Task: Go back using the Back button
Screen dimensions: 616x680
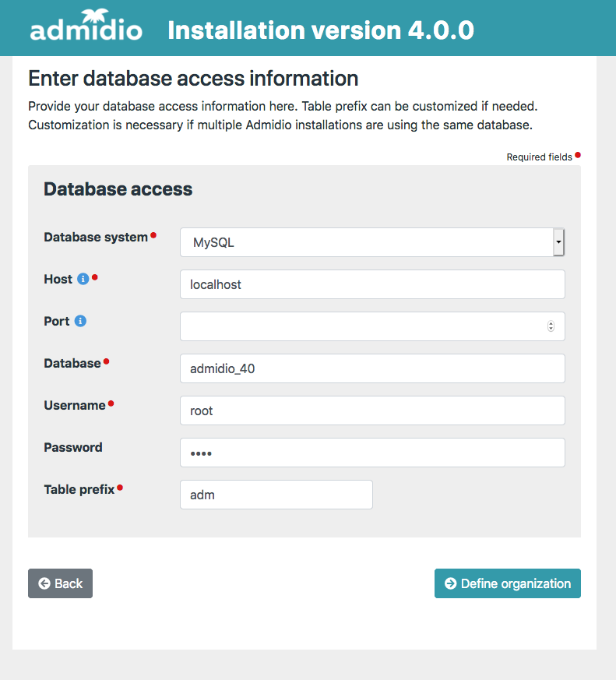Action: click(x=60, y=583)
